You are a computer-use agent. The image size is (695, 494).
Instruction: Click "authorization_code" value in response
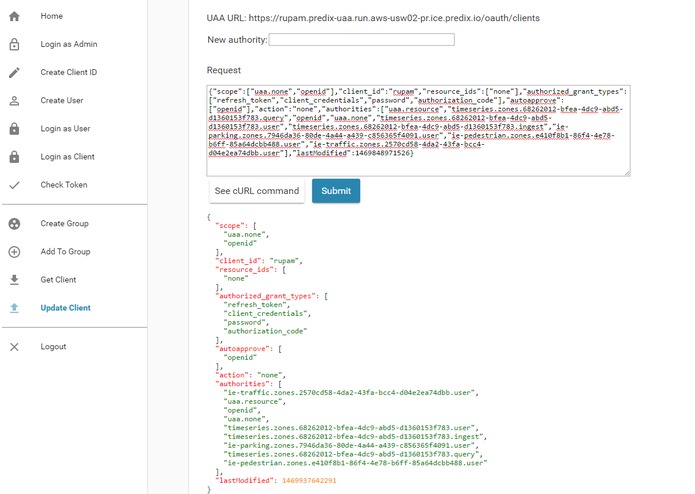[266, 331]
